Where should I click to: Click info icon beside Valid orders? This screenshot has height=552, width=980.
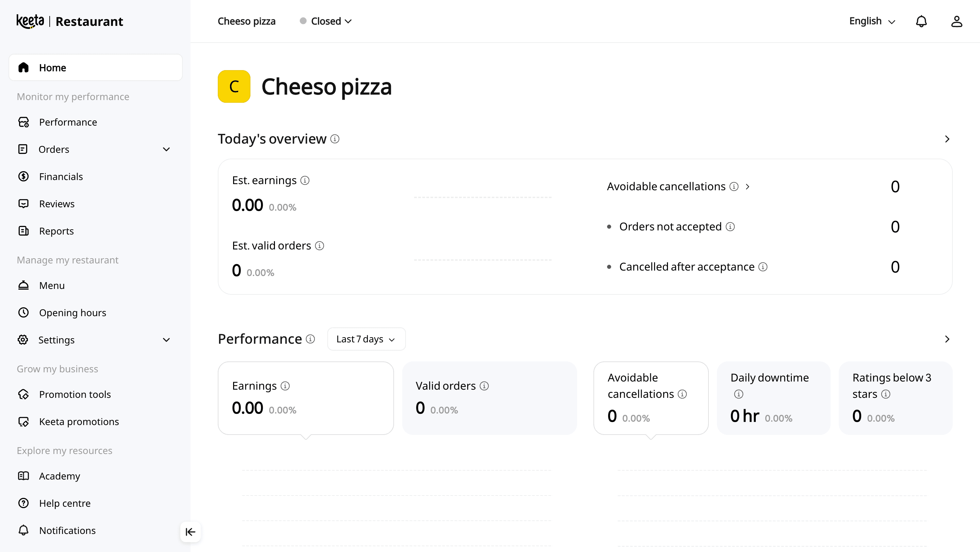pos(484,386)
